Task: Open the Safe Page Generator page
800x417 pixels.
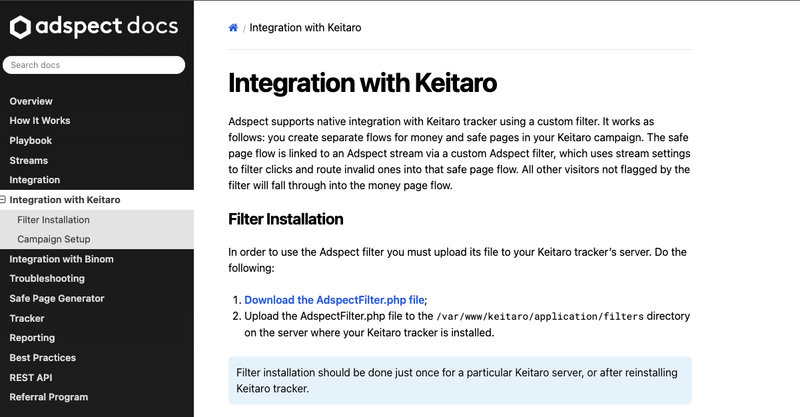Action: [56, 298]
